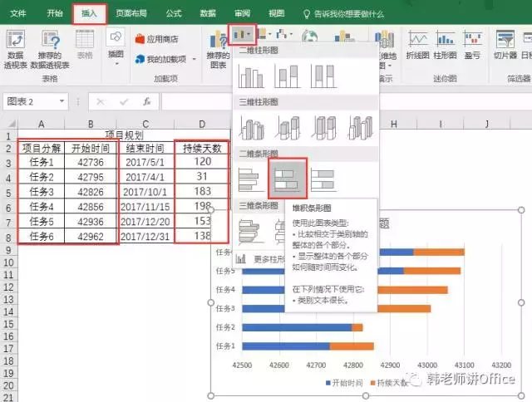The image size is (532, 402).
Task: Switch to the Formulas (公式) tab
Action: [x=174, y=13]
